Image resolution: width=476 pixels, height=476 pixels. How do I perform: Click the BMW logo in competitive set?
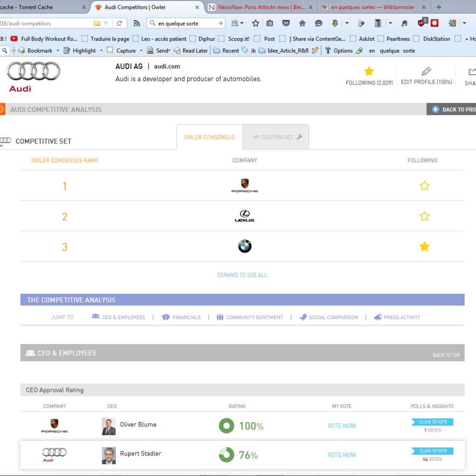(245, 246)
